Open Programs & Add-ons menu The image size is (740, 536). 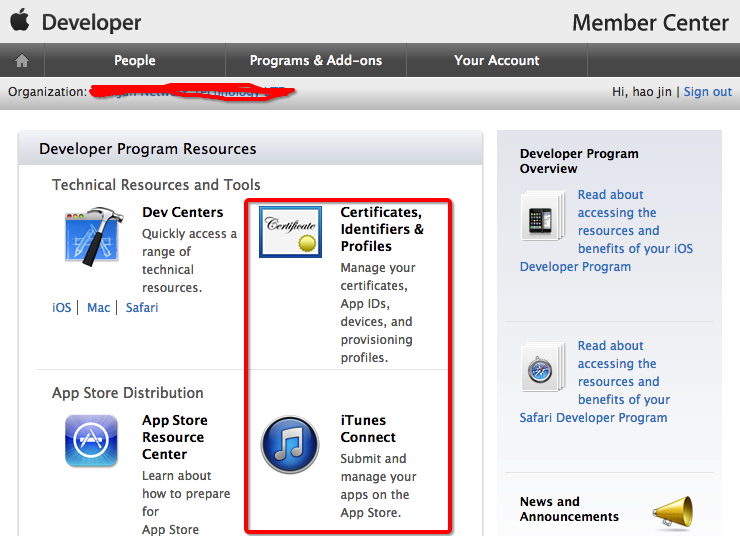point(316,60)
